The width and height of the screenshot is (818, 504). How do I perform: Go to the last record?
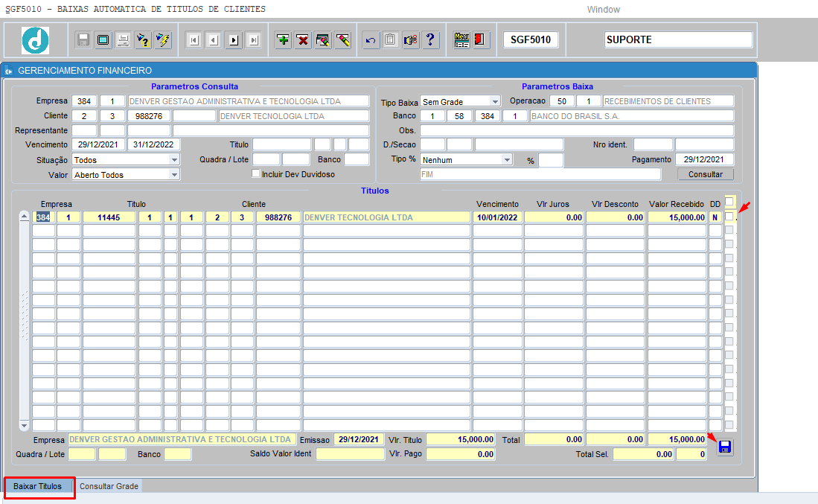coord(254,40)
